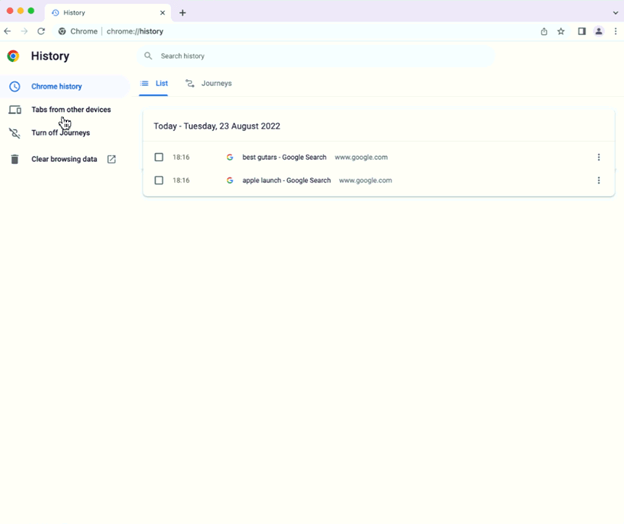
Task: Switch to the List tab
Action: pos(154,84)
